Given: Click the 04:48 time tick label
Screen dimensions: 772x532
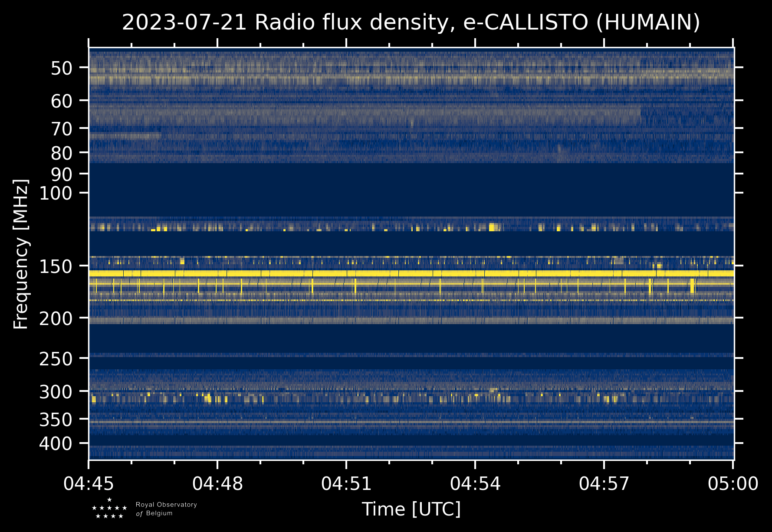Looking at the screenshot, I should (x=217, y=483).
